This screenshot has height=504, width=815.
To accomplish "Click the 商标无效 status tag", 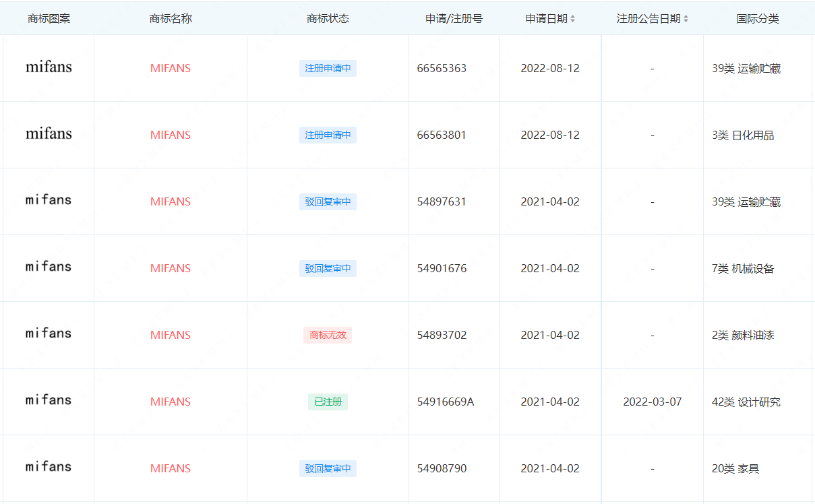I will click(328, 335).
